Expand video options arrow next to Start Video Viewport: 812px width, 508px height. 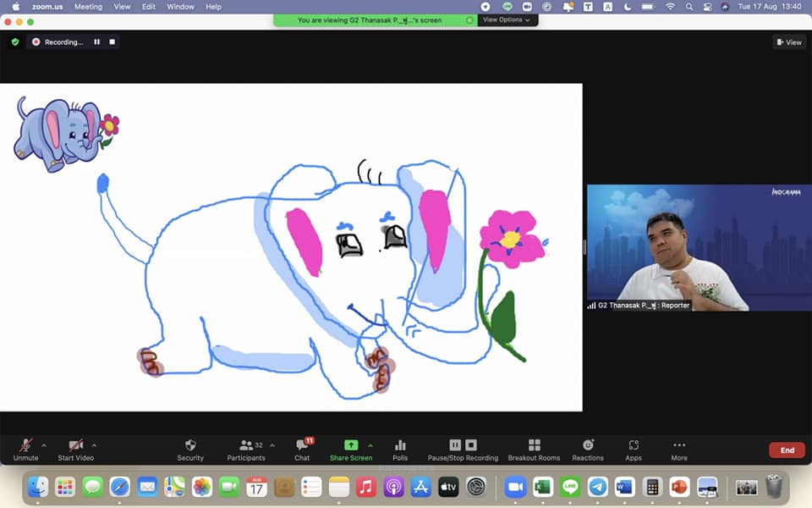pos(94,444)
